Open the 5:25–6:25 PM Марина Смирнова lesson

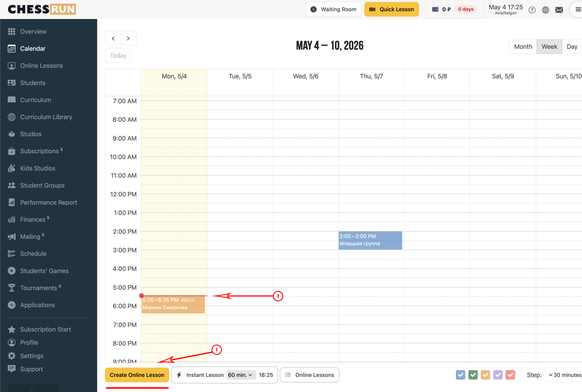(x=173, y=304)
